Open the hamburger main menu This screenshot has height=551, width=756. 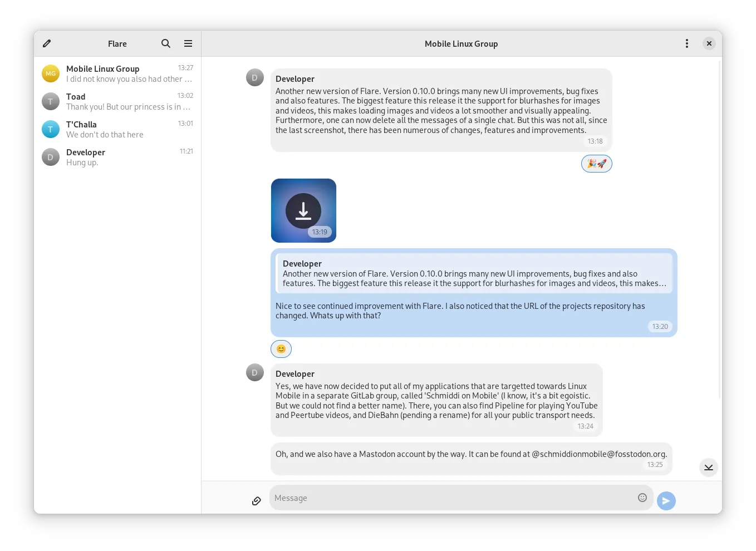tap(188, 43)
